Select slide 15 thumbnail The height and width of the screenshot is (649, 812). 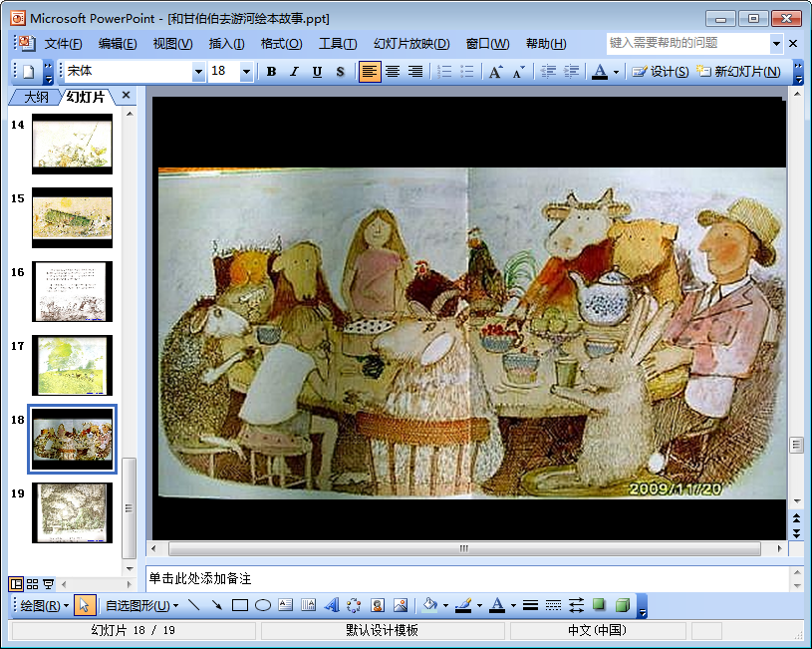72,217
